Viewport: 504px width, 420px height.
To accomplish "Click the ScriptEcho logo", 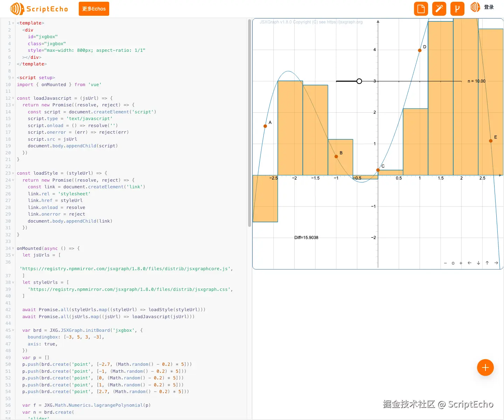I will click(x=39, y=9).
